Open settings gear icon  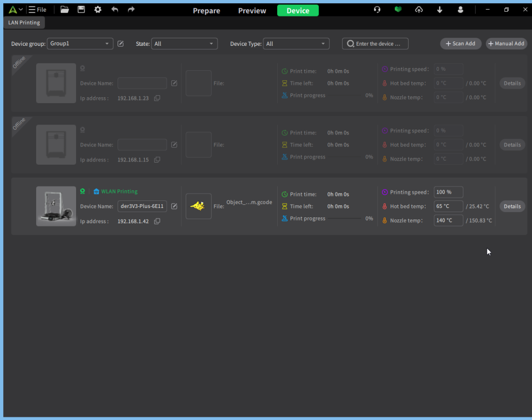pyautogui.click(x=98, y=10)
